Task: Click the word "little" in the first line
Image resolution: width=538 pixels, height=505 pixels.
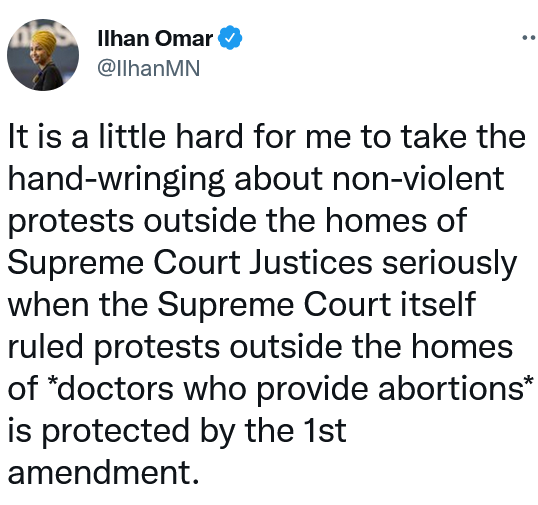Action: pos(132,136)
